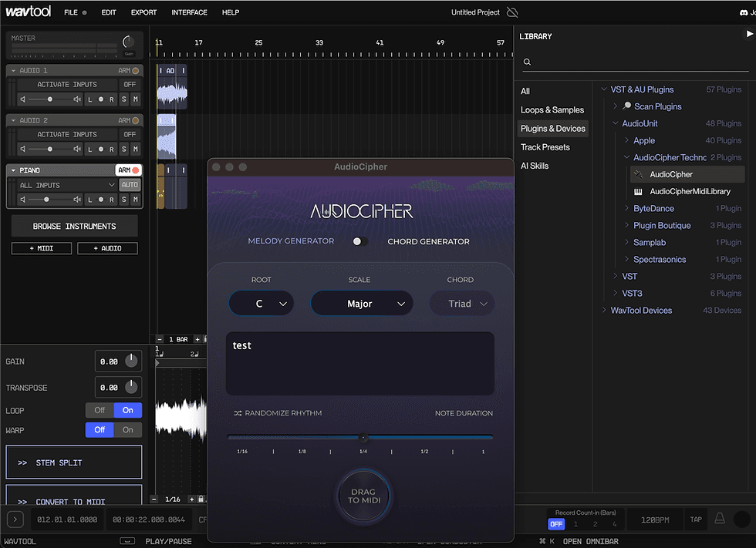Open the Piano ALL INPUTS dropdown
This screenshot has width=756, height=548.
pyautogui.click(x=67, y=185)
